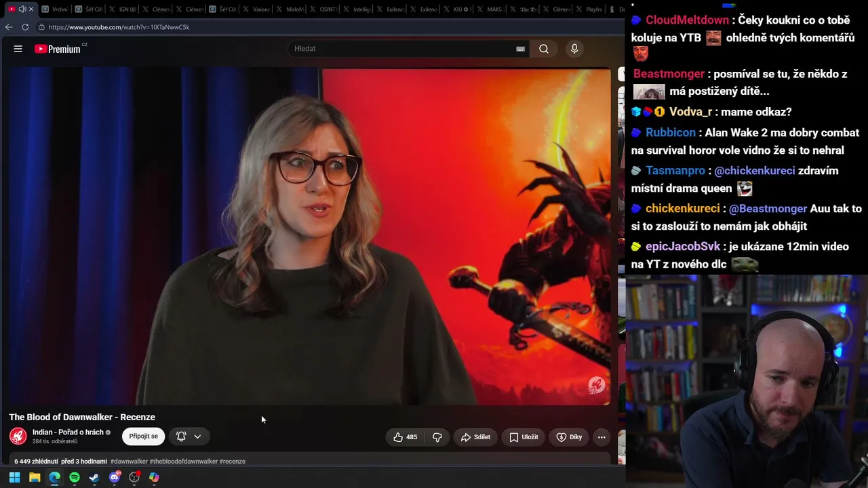
Task: Open the on-screen keyboard in search box
Action: (521, 49)
